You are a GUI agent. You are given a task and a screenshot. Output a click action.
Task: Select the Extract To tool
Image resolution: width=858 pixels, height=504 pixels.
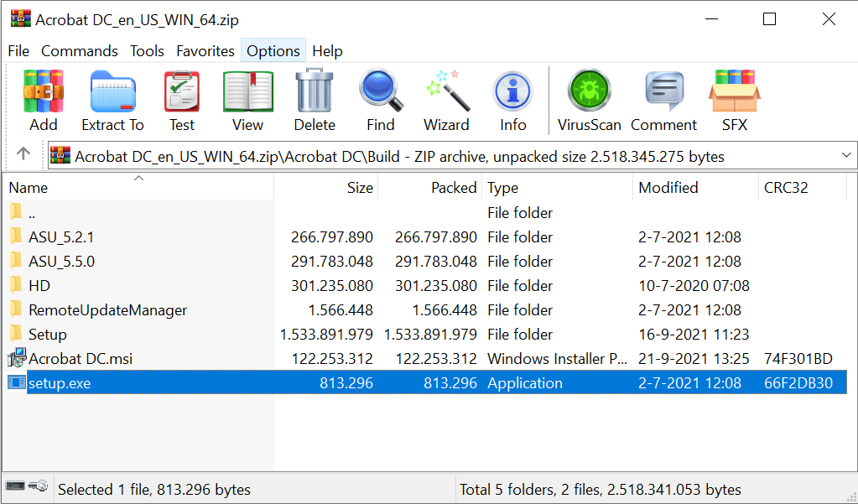[112, 100]
